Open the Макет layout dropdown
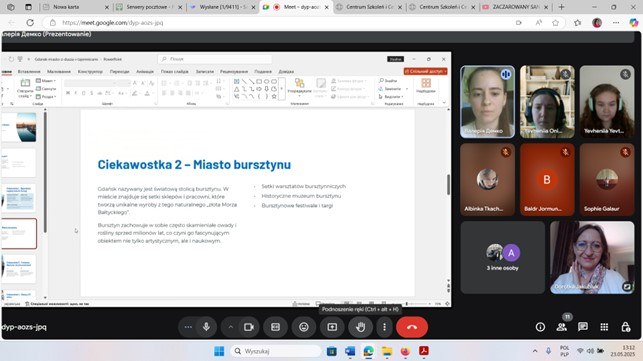The image size is (643, 361). (46, 81)
